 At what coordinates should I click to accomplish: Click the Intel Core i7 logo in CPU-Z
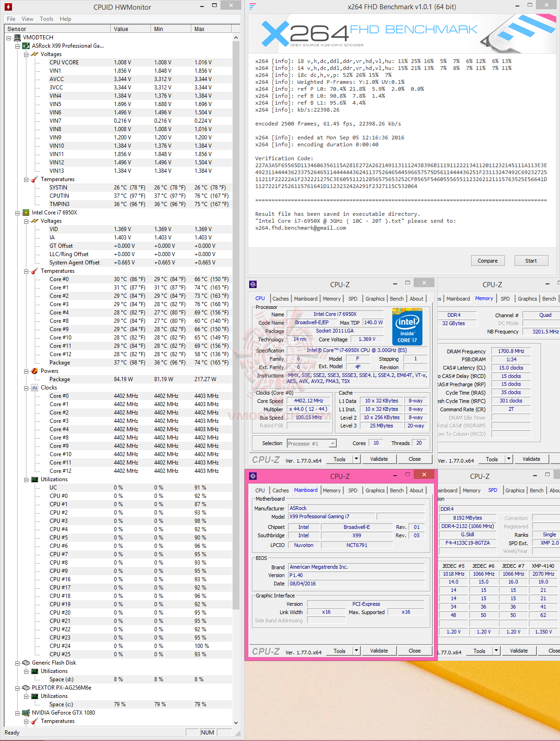click(x=408, y=327)
